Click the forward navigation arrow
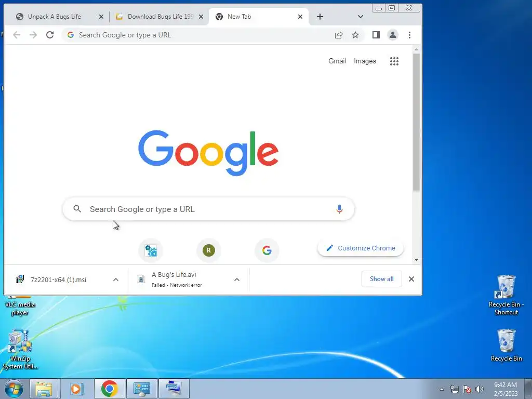The height and width of the screenshot is (399, 532). tap(33, 35)
